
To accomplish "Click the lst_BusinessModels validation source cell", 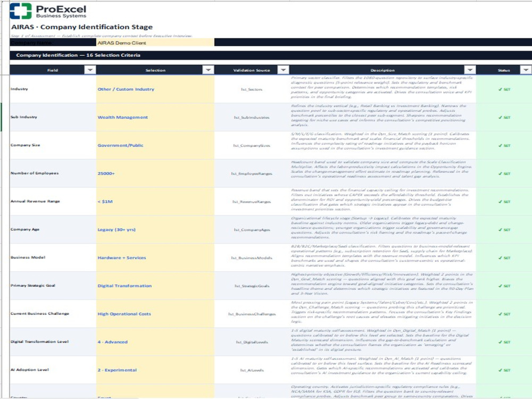I will pyautogui.click(x=252, y=258).
